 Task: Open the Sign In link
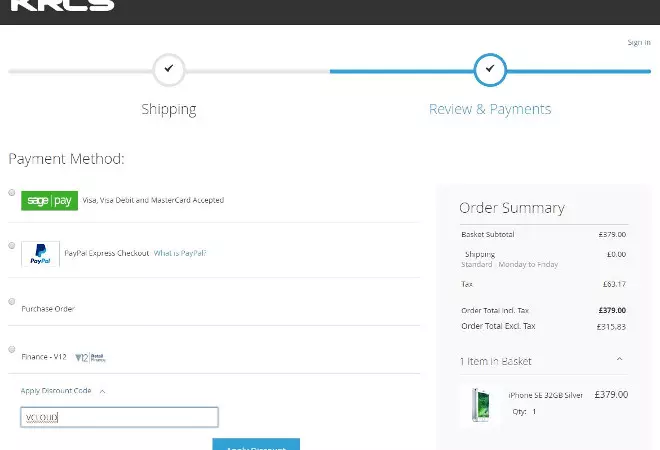point(638,43)
